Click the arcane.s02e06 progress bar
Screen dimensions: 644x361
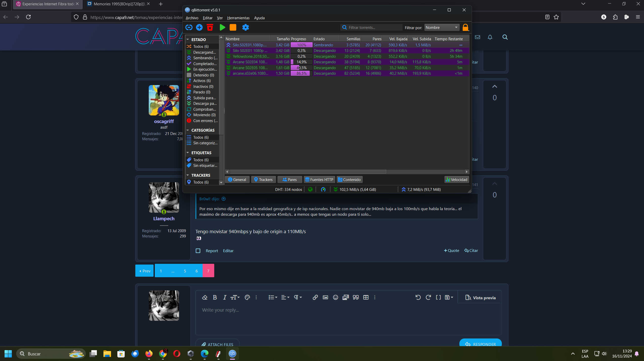coord(301,73)
